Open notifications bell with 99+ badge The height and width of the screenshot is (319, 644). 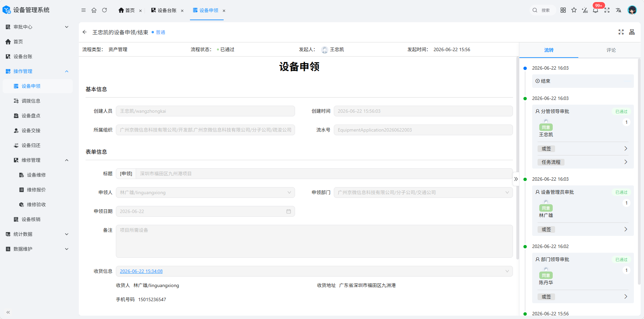coord(595,10)
